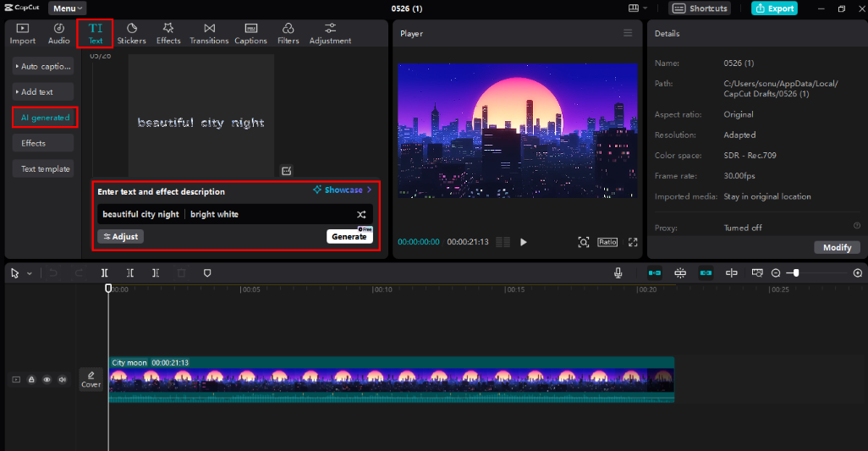Open the Showcase link
This screenshot has width=868, height=451.
(342, 190)
